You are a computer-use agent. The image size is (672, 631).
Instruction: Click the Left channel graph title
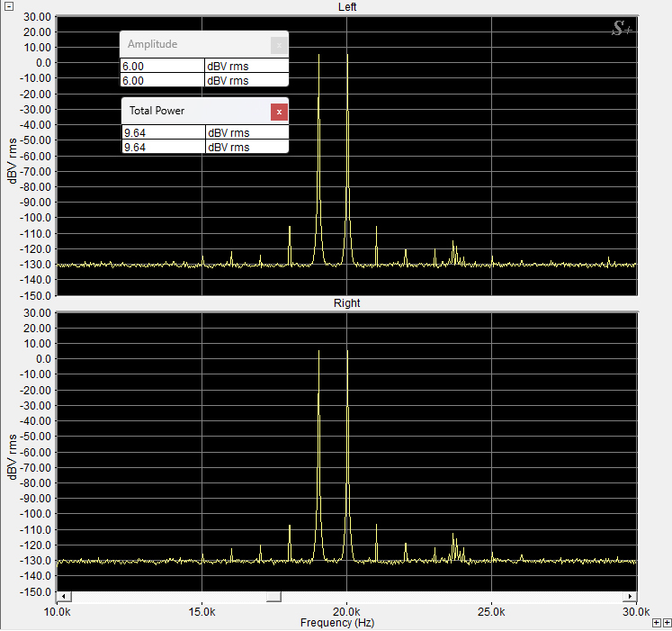347,7
